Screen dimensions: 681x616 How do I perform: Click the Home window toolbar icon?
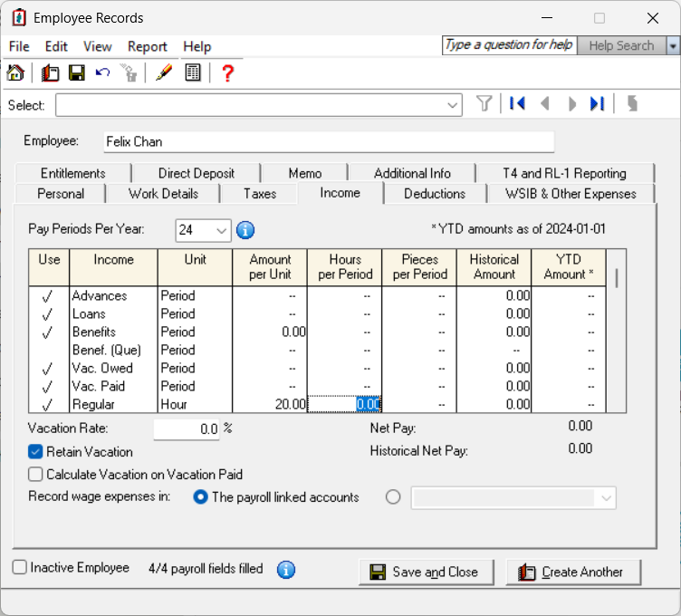click(16, 72)
